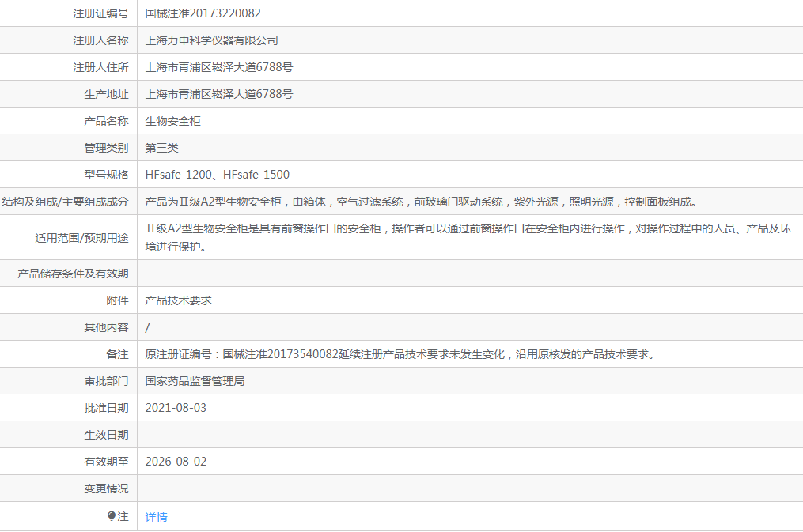Click the 备注 remark text
The image size is (803, 532).
[x=400, y=354]
